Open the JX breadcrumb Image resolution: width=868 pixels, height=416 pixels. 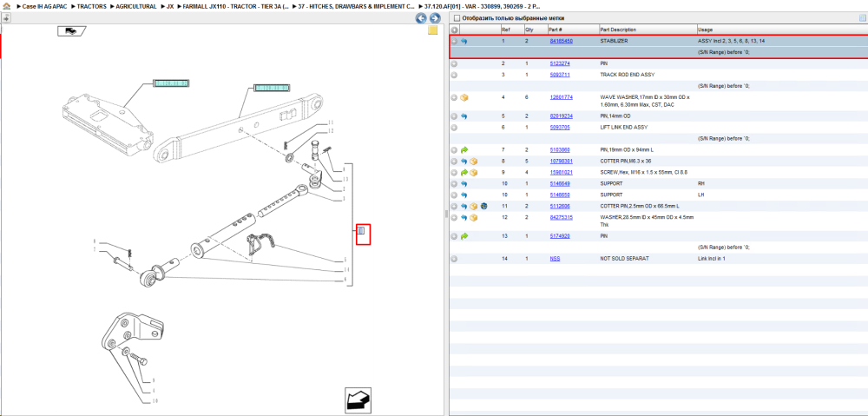(x=170, y=6)
